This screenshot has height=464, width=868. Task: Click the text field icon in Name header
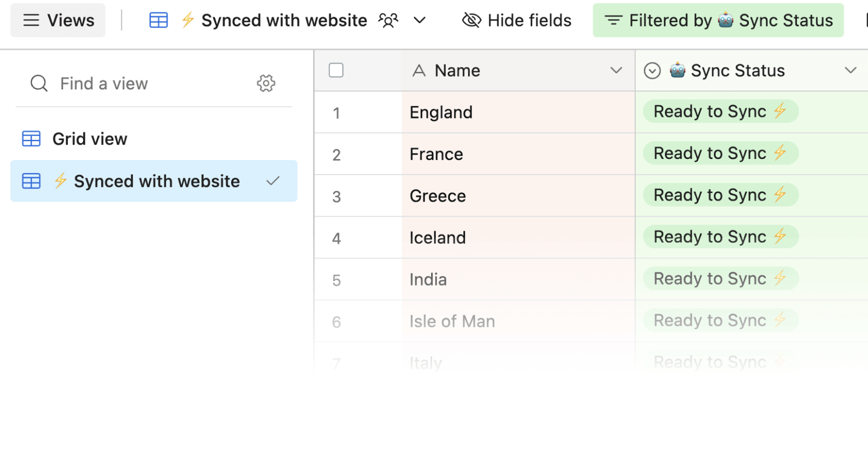click(x=419, y=71)
